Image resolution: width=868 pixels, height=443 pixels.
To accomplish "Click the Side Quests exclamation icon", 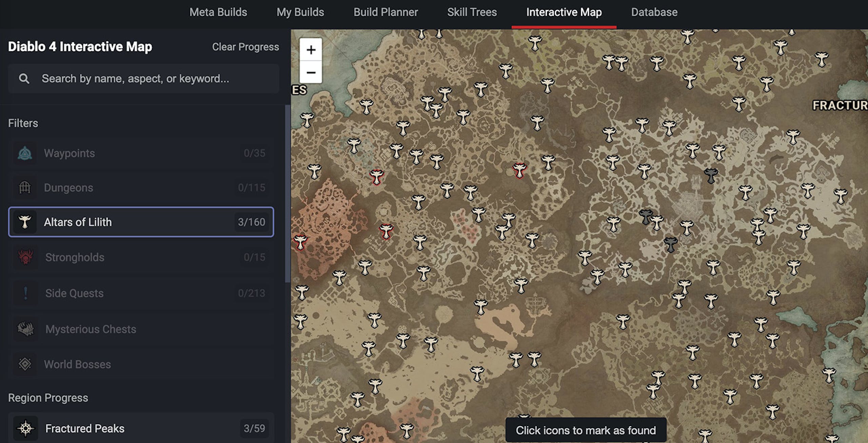I will click(25, 293).
